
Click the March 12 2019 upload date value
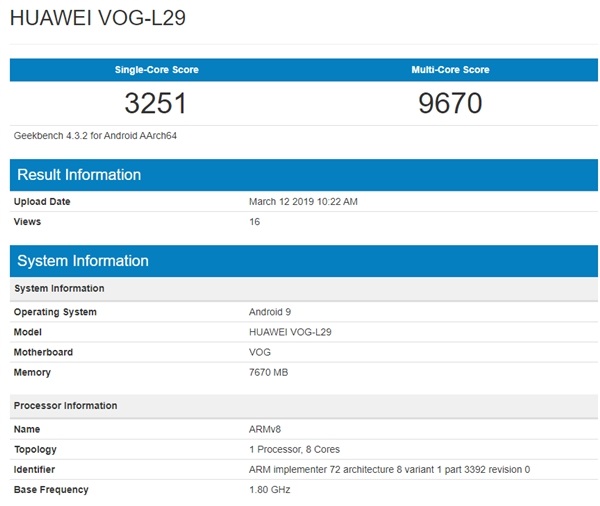303,202
